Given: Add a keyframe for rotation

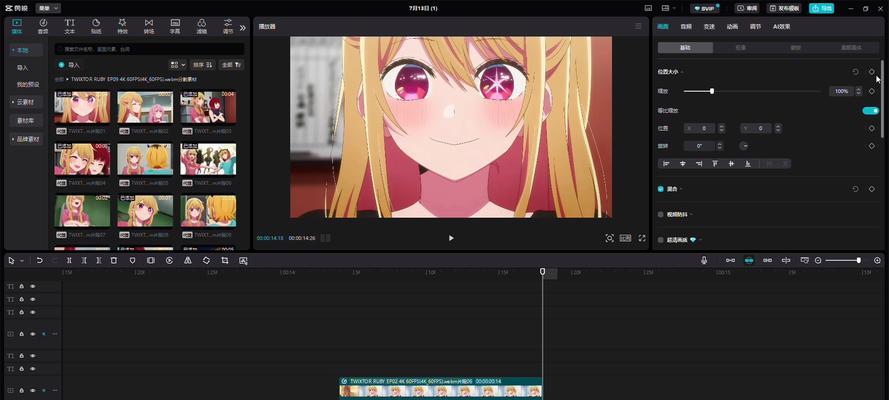Looking at the screenshot, I should pyautogui.click(x=871, y=146).
